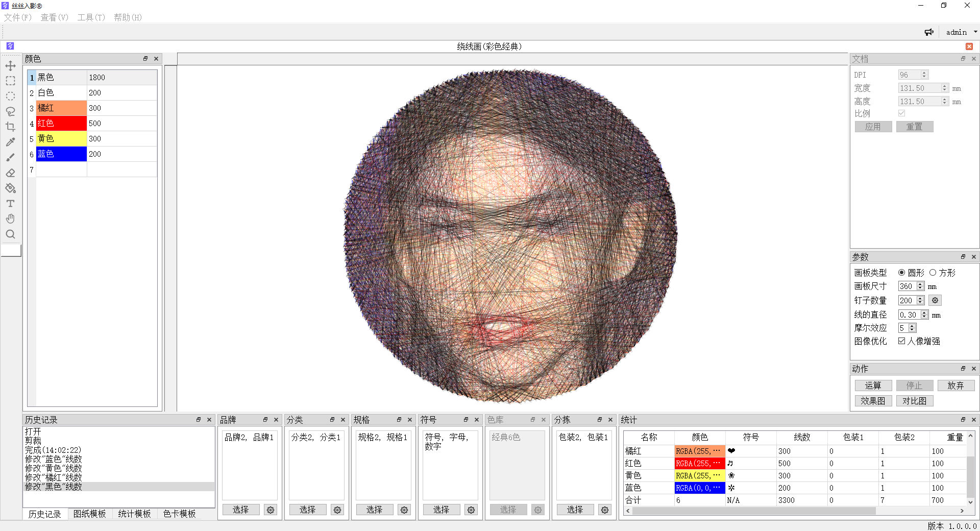Screen dimensions: 980x531
Task: Activate the rectangular selection tool
Action: pos(11,81)
